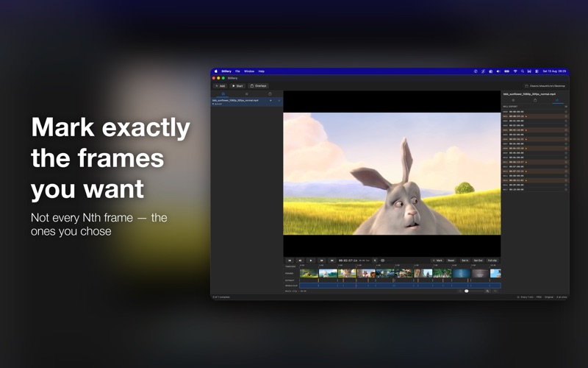Play the video
This screenshot has height=368, width=588.
[310, 261]
